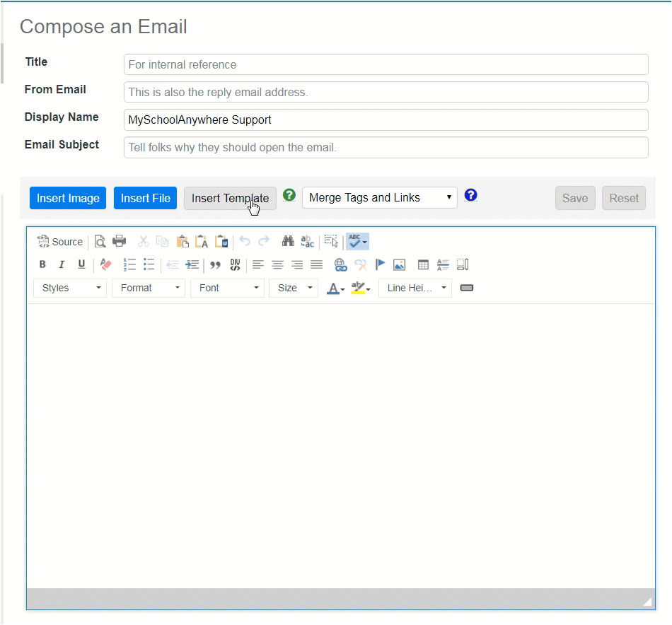
Task: Click the Print icon in editor toolbar
Action: pos(120,241)
